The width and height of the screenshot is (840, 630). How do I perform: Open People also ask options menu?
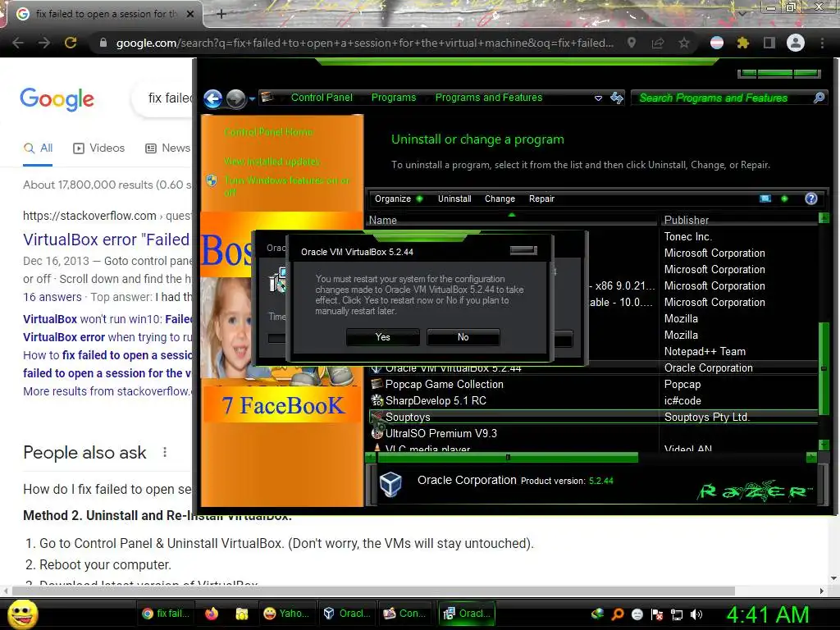tap(165, 452)
